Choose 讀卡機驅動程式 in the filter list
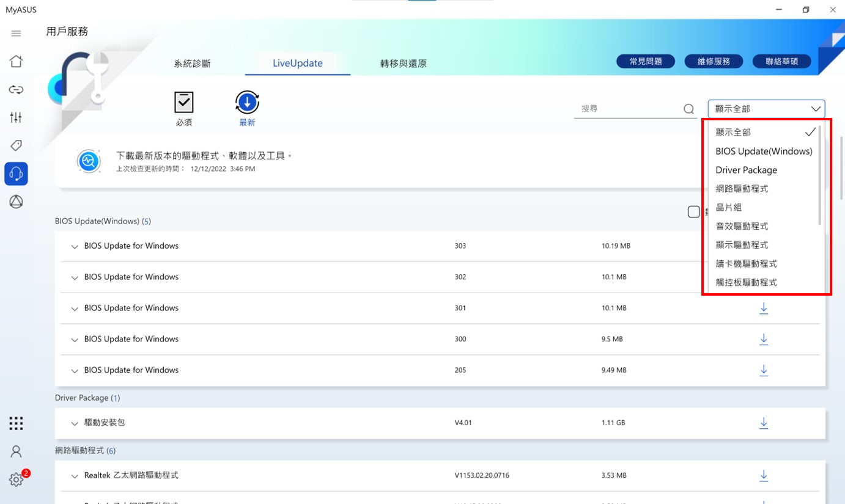 click(764, 264)
